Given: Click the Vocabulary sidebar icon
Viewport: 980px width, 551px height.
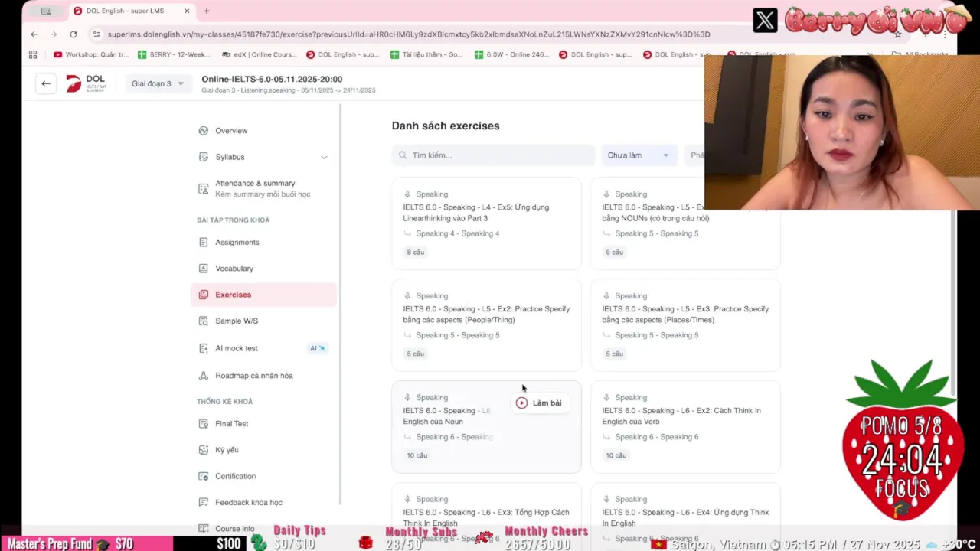Looking at the screenshot, I should pyautogui.click(x=203, y=269).
